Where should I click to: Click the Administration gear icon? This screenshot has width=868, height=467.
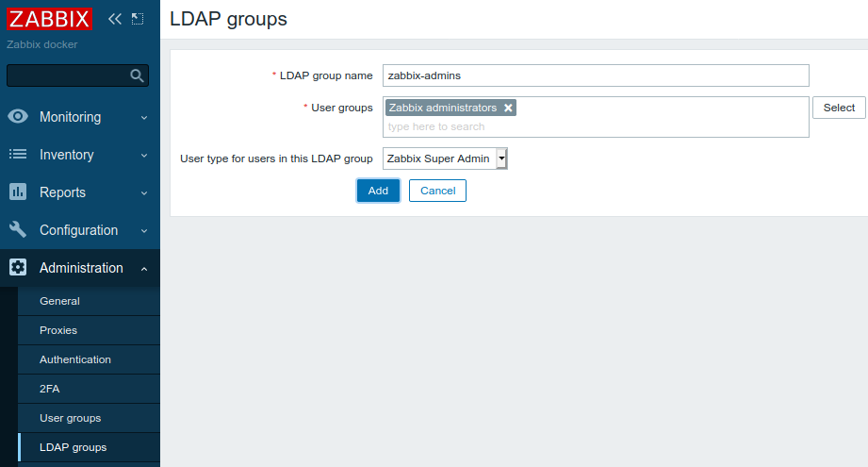(18, 268)
